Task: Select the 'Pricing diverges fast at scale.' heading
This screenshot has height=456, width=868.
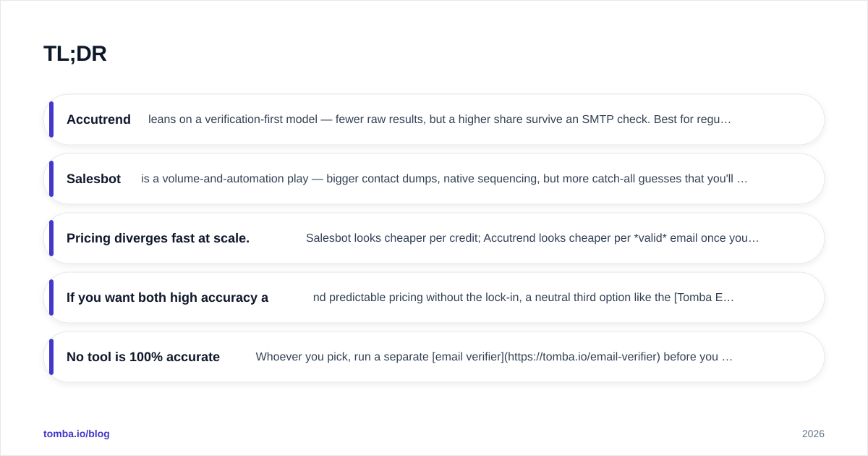Action: pyautogui.click(x=158, y=238)
